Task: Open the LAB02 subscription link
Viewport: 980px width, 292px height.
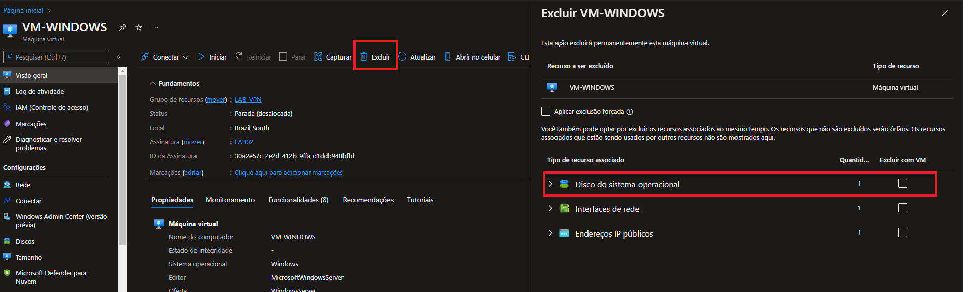Action: 244,142
